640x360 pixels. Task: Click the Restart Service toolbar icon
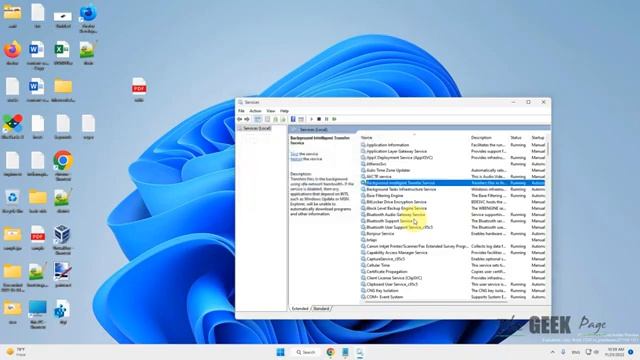click(x=334, y=119)
